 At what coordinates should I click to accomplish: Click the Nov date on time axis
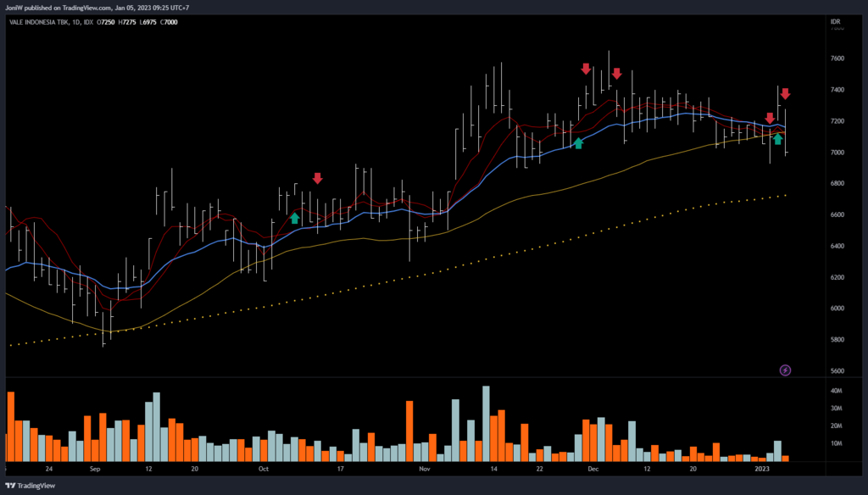(x=425, y=468)
